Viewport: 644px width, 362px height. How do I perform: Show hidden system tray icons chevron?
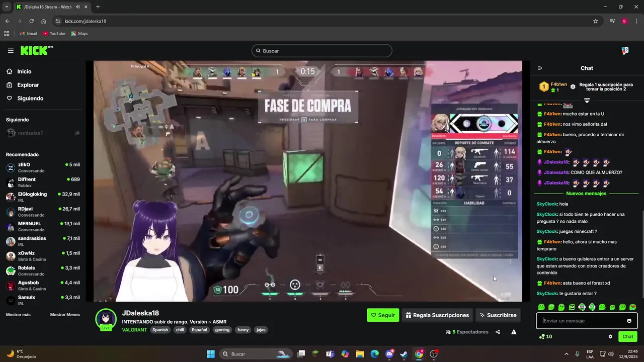click(x=566, y=354)
